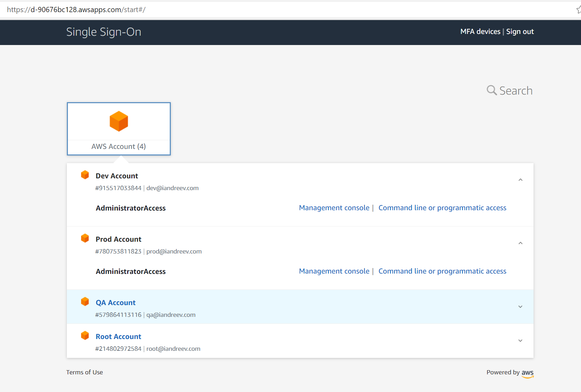
Task: Click QA account ID #579864113116
Action: [118, 315]
